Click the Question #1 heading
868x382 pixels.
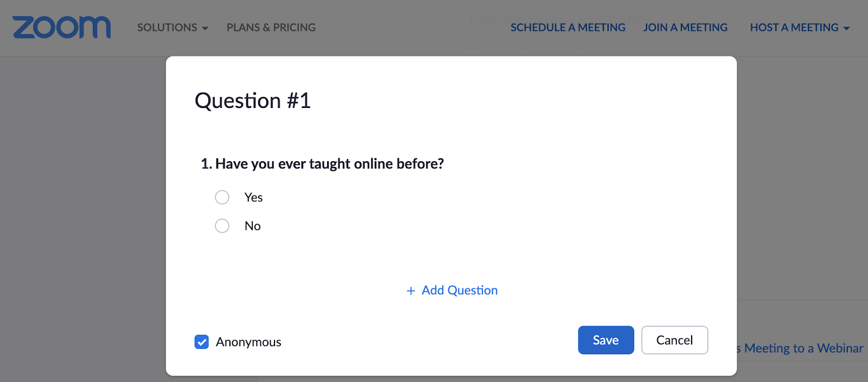point(252,101)
